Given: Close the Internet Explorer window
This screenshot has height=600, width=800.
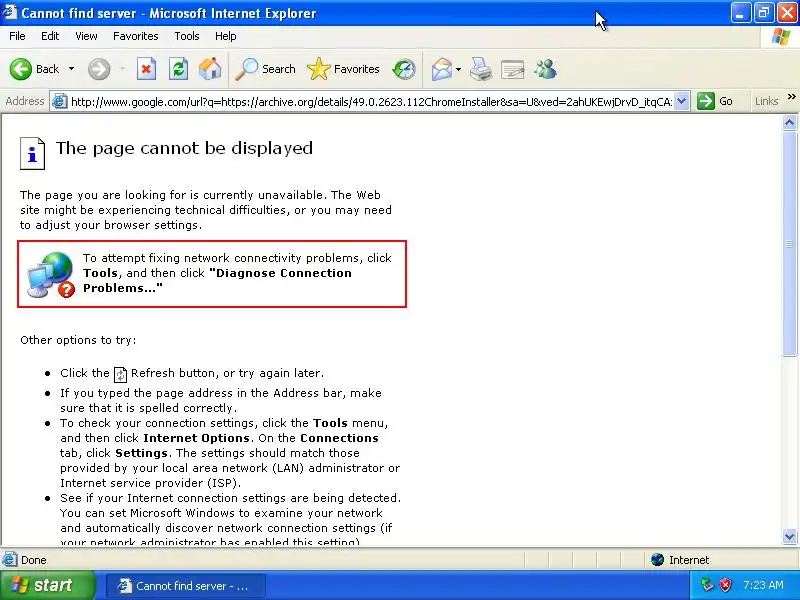Looking at the screenshot, I should coord(787,13).
